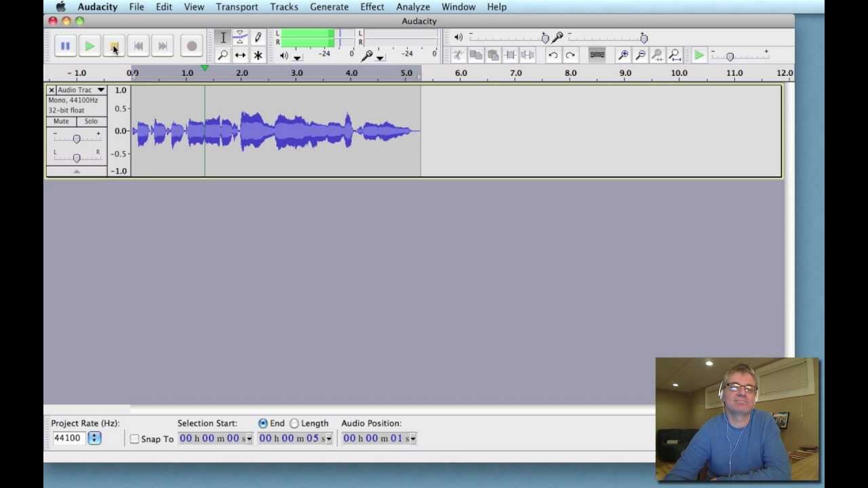
Task: Open the Generate menu
Action: coord(330,7)
